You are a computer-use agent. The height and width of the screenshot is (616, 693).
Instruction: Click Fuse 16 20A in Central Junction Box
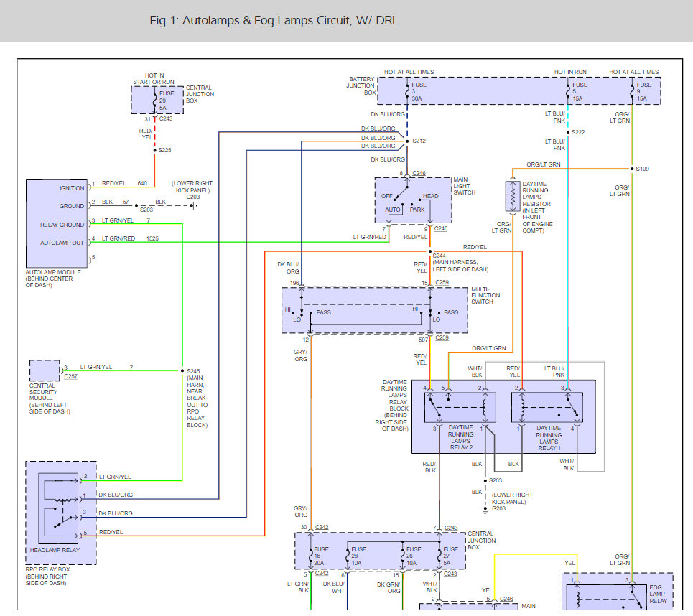(x=311, y=556)
